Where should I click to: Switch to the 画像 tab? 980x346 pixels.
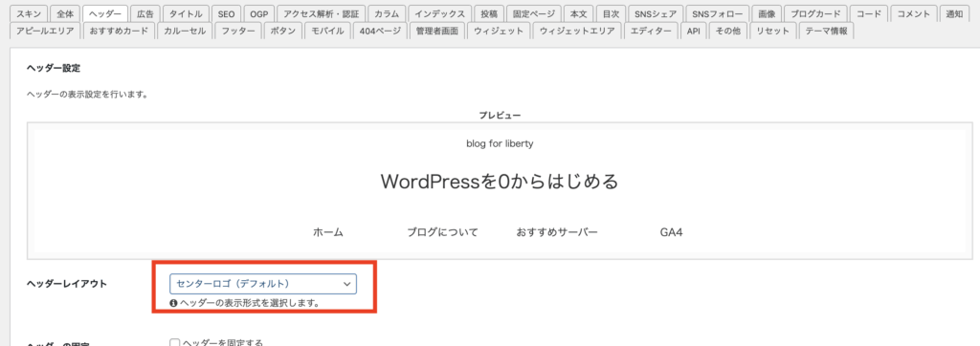pos(767,13)
